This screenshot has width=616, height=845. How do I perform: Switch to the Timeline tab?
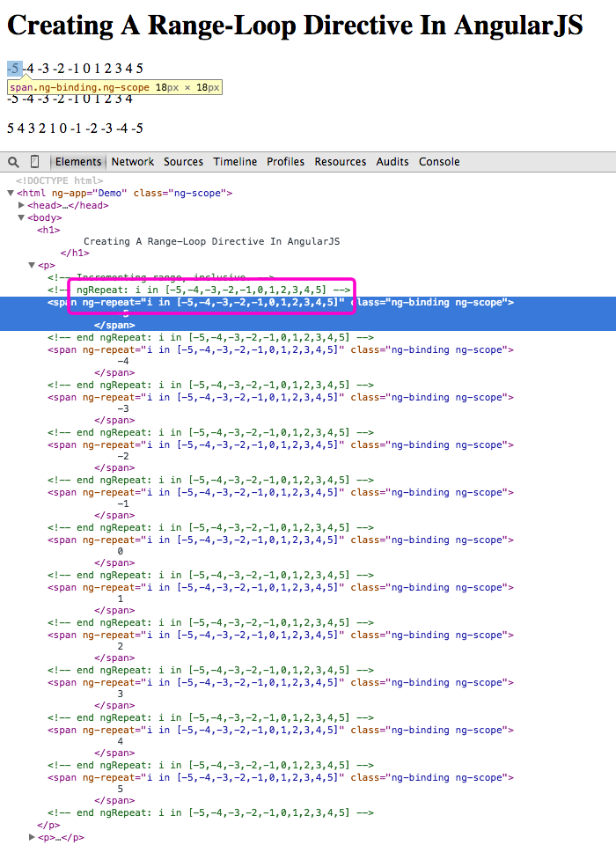pos(235,162)
